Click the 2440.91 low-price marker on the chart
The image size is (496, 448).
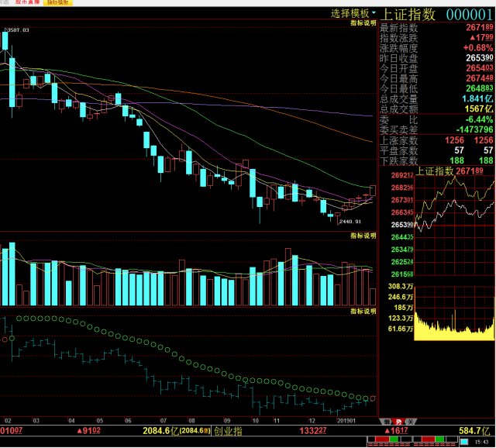point(350,222)
